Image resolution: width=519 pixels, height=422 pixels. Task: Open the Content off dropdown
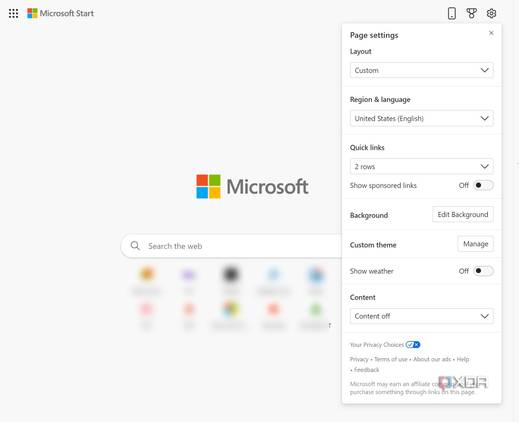(422, 316)
